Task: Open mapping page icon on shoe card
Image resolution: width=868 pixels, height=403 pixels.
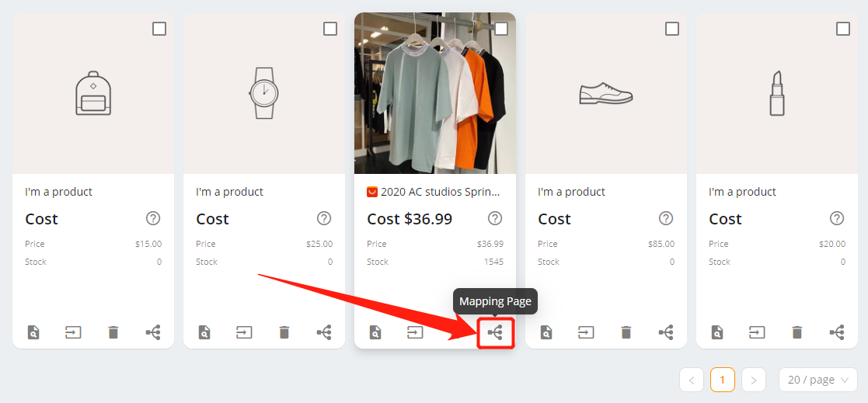Action: (666, 332)
